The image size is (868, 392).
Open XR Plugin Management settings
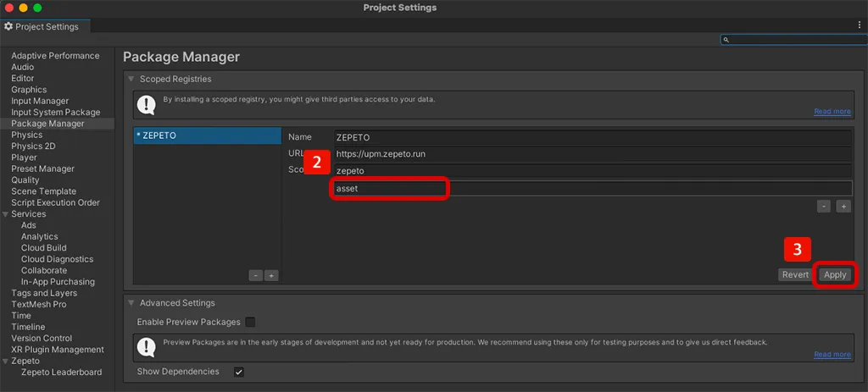(x=58, y=350)
